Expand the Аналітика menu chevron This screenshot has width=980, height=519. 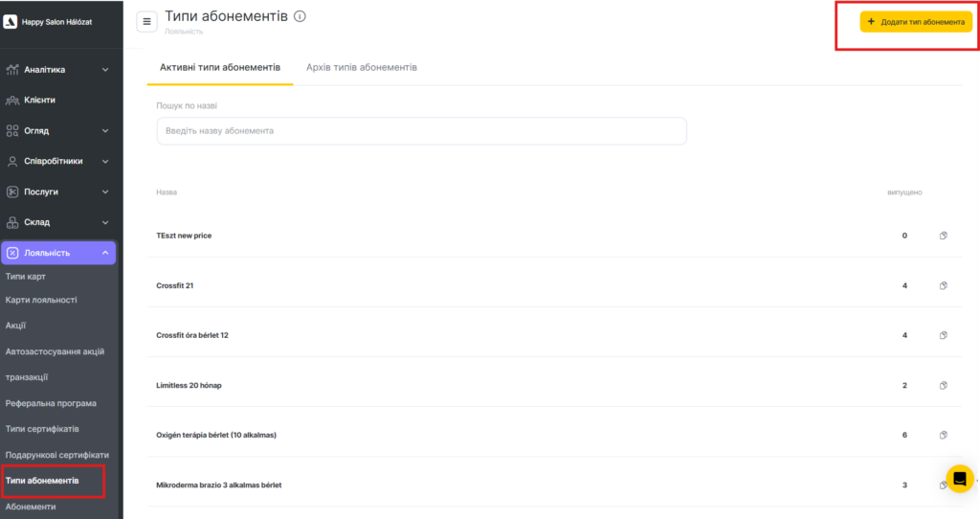(x=105, y=69)
